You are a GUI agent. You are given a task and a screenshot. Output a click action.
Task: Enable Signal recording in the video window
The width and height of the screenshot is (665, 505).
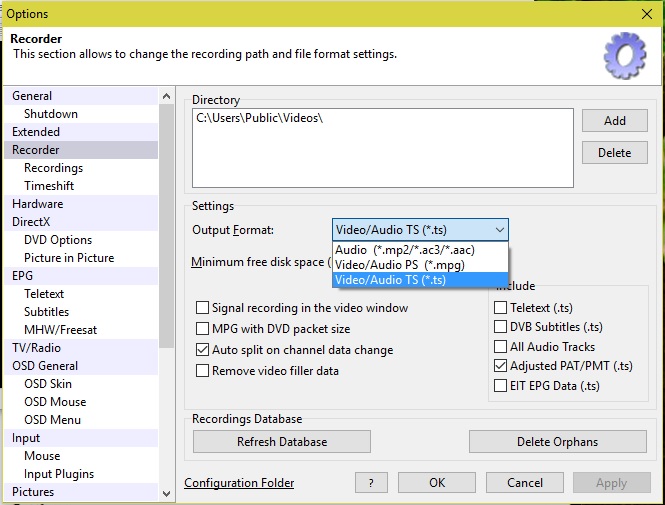[203, 308]
